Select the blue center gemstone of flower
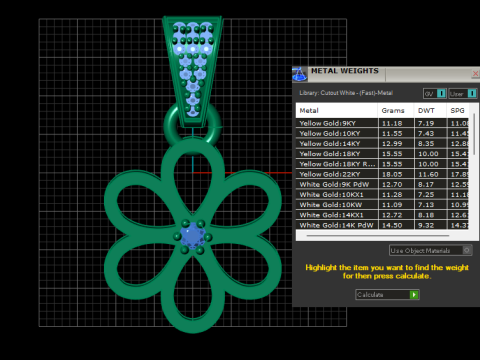The image size is (480, 360). (193, 236)
